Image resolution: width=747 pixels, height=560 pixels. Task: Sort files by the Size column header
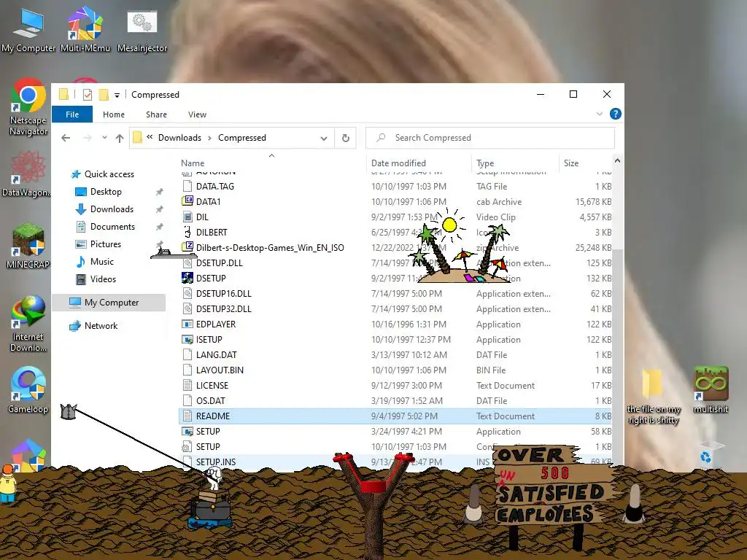(570, 163)
